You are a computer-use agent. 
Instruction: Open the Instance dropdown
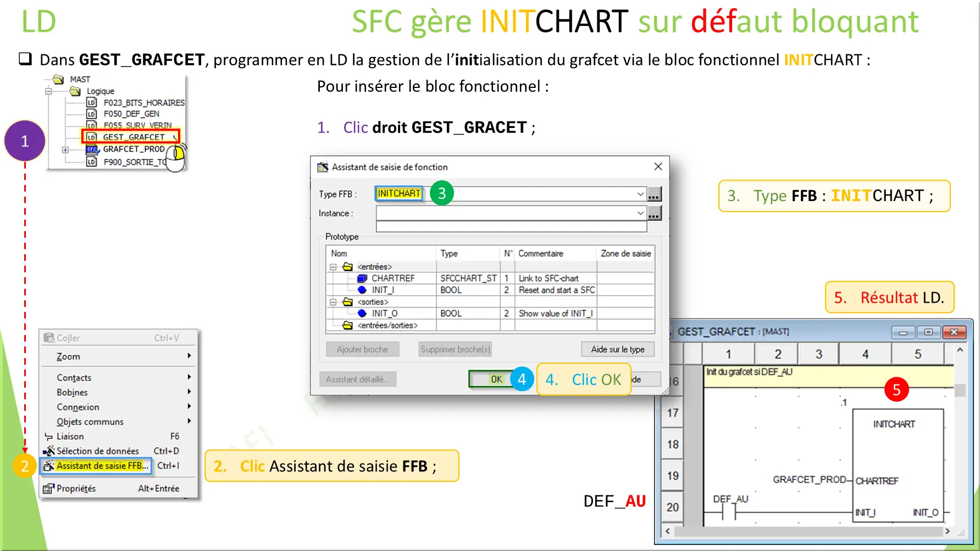click(x=640, y=213)
